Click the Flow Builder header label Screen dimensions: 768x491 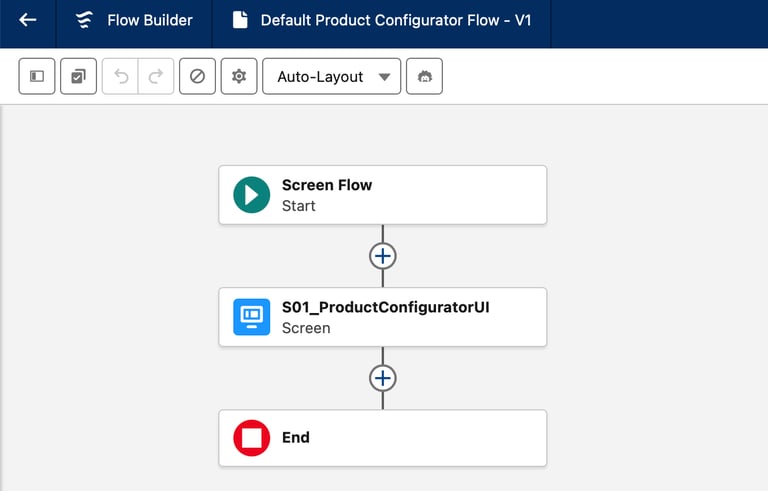click(x=150, y=20)
